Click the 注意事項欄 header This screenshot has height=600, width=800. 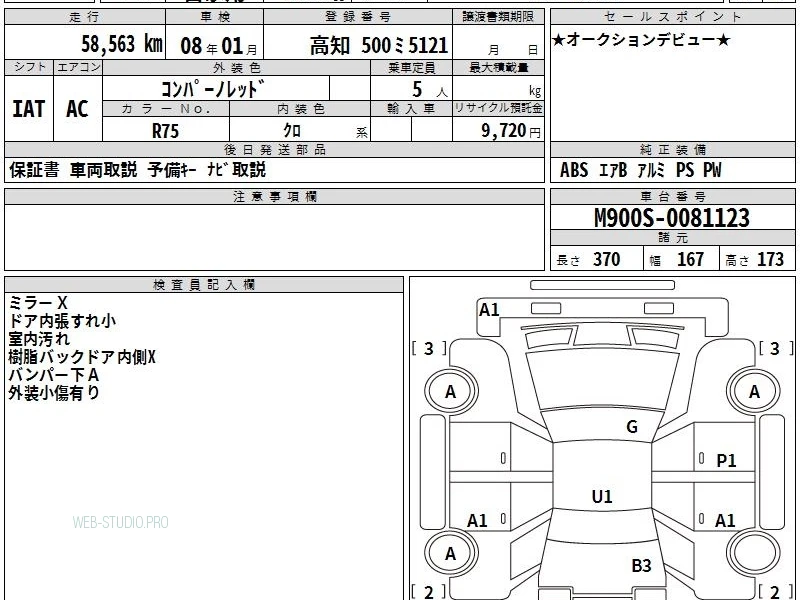point(274,196)
